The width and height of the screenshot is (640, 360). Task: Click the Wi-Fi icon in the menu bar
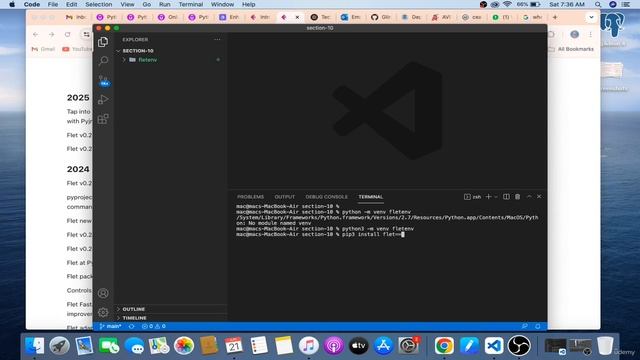click(x=507, y=4)
